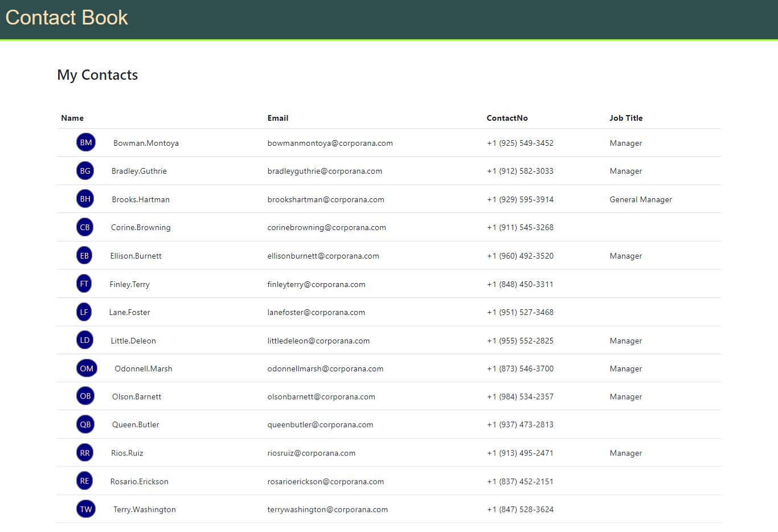The width and height of the screenshot is (778, 532).
Task: Open the Finley.Terry contact name
Action: pos(129,284)
